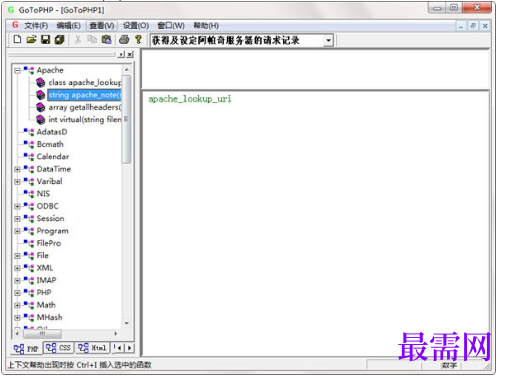Open the 文件(F) menu
The image size is (510, 378).
pos(36,26)
